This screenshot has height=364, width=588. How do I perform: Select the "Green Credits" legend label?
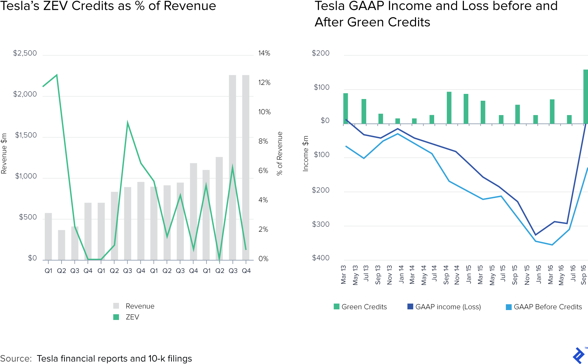[x=364, y=307]
